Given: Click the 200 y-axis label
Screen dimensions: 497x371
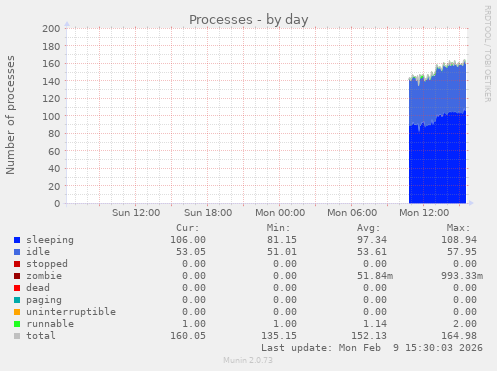Looking at the screenshot, I should pyautogui.click(x=51, y=29).
